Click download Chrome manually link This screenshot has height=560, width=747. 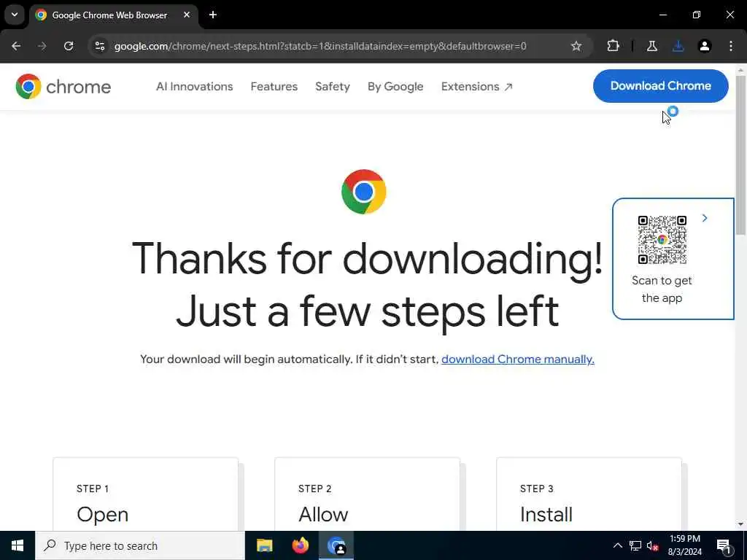518,359
